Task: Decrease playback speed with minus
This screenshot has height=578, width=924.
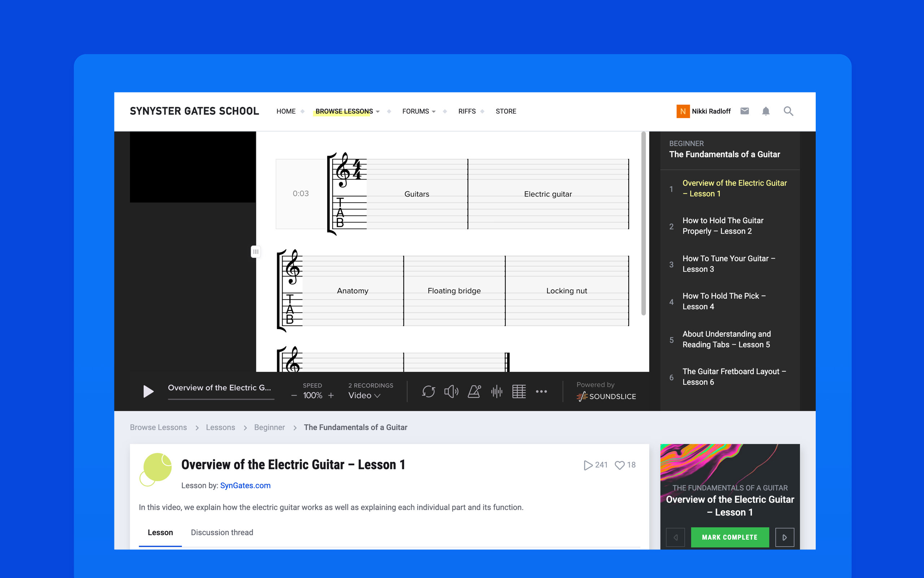Action: (294, 396)
